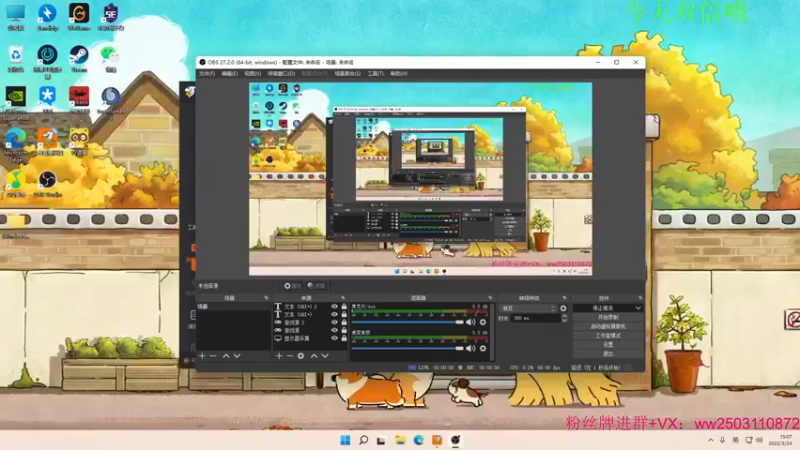The image size is (800, 450).
Task: Open WeChat desktop shortcut
Action: (110, 59)
